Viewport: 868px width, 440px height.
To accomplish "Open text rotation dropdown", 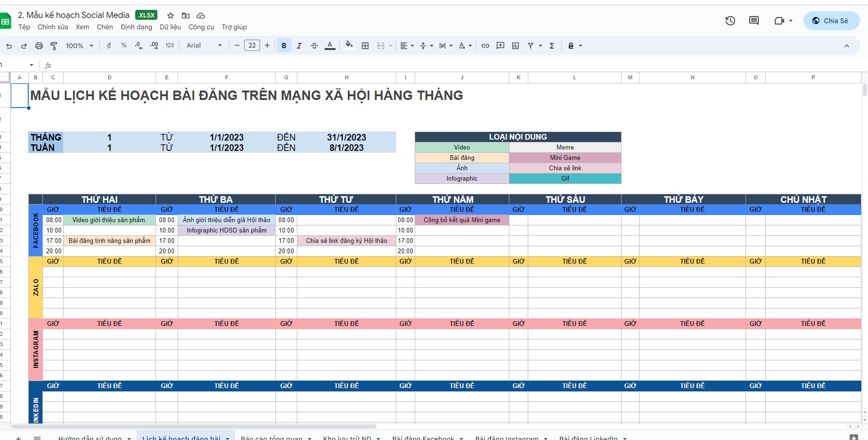I will [465, 45].
